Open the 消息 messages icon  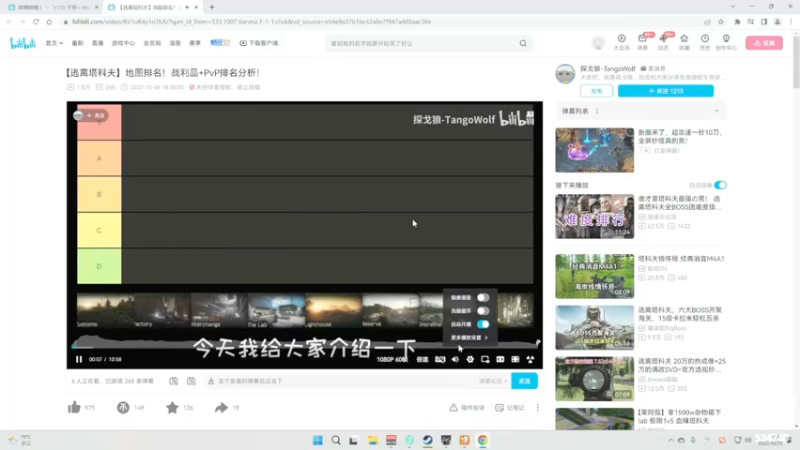[643, 42]
